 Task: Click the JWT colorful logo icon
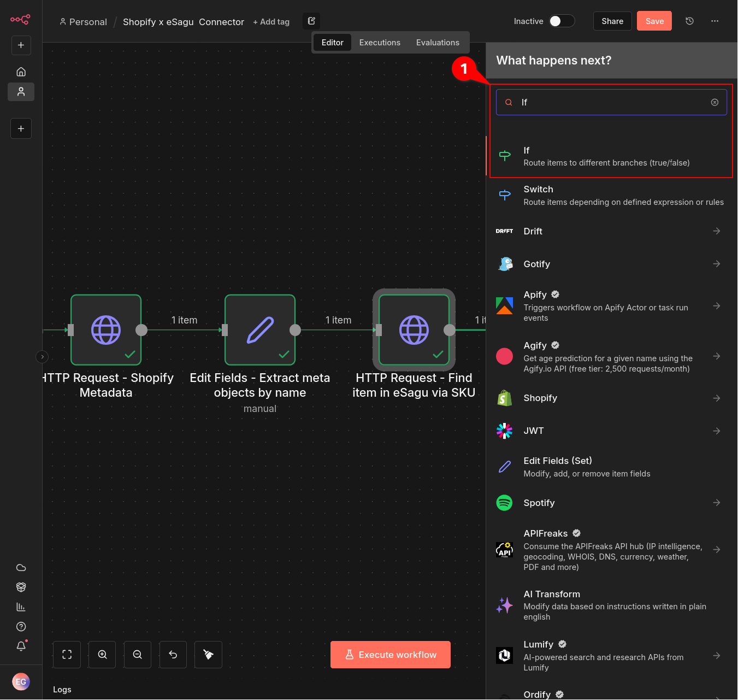(504, 431)
